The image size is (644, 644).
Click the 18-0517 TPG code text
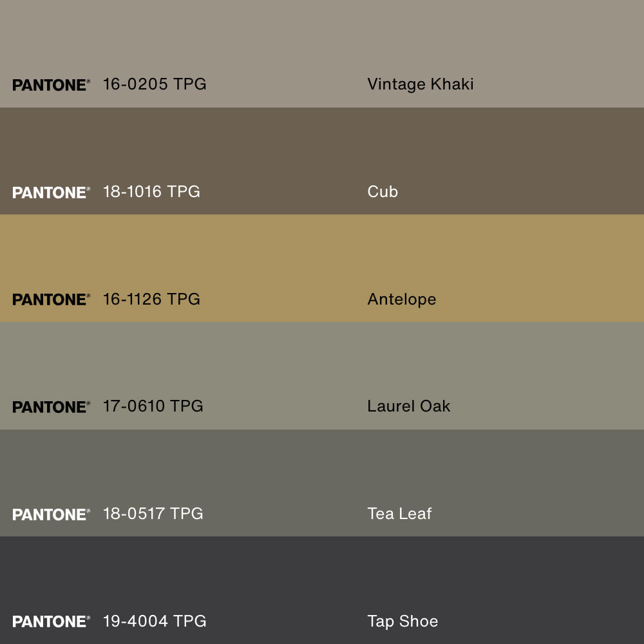(x=153, y=514)
